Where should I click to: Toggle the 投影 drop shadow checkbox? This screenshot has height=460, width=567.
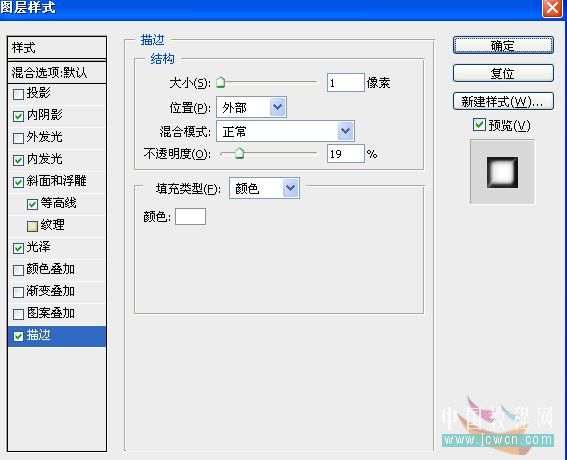tap(18, 94)
